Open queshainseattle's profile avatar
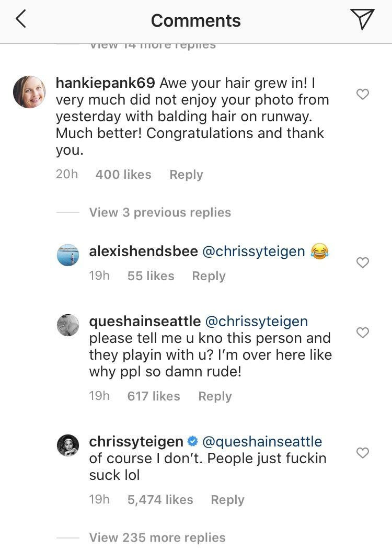 click(67, 325)
